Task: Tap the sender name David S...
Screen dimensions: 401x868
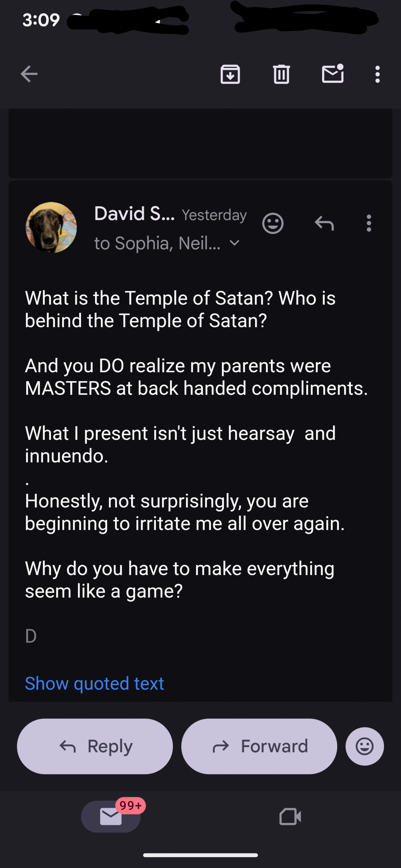Action: pos(134,214)
